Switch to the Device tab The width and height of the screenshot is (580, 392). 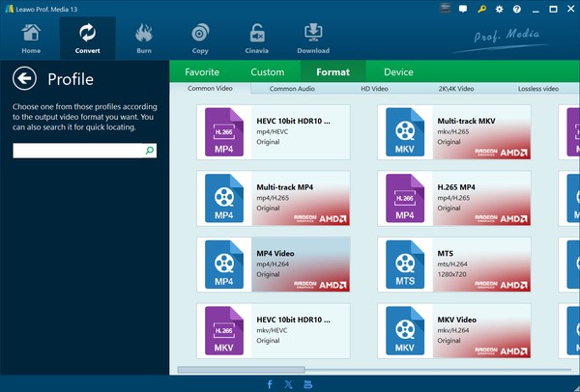click(398, 71)
